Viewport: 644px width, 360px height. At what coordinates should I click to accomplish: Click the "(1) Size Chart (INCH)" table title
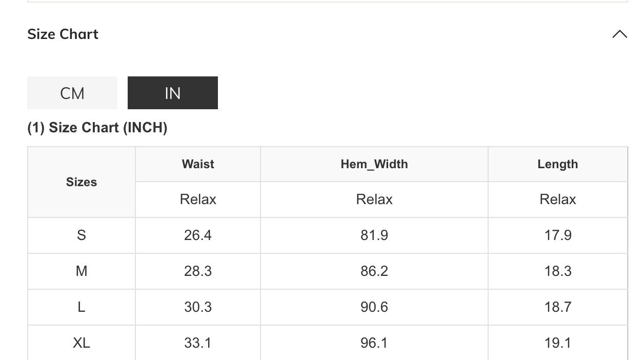(x=97, y=128)
